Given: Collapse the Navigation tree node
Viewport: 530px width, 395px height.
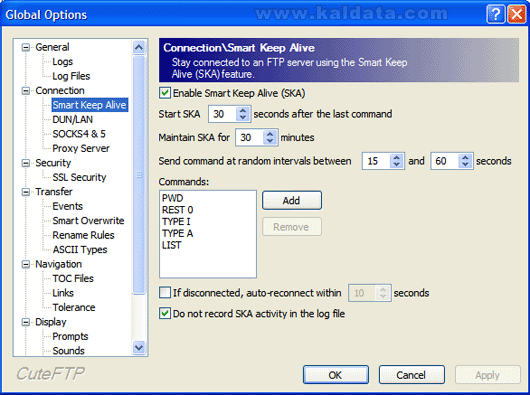Looking at the screenshot, I should [x=26, y=264].
